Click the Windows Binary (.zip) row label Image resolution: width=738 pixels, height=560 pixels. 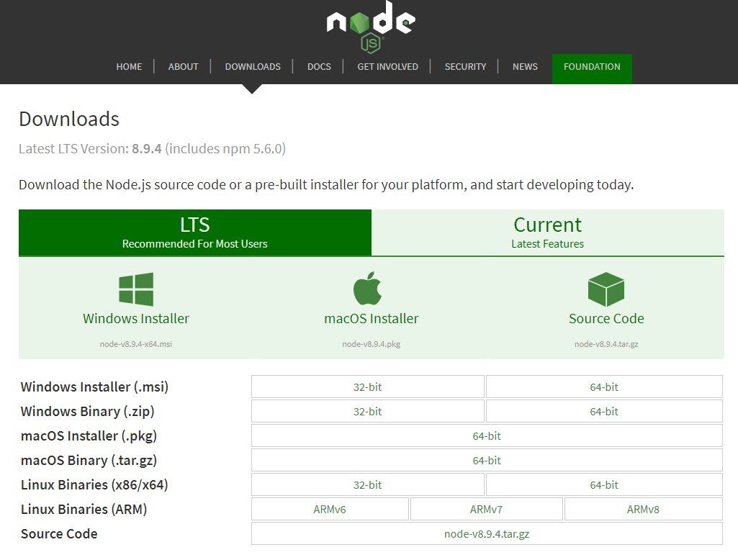click(88, 411)
